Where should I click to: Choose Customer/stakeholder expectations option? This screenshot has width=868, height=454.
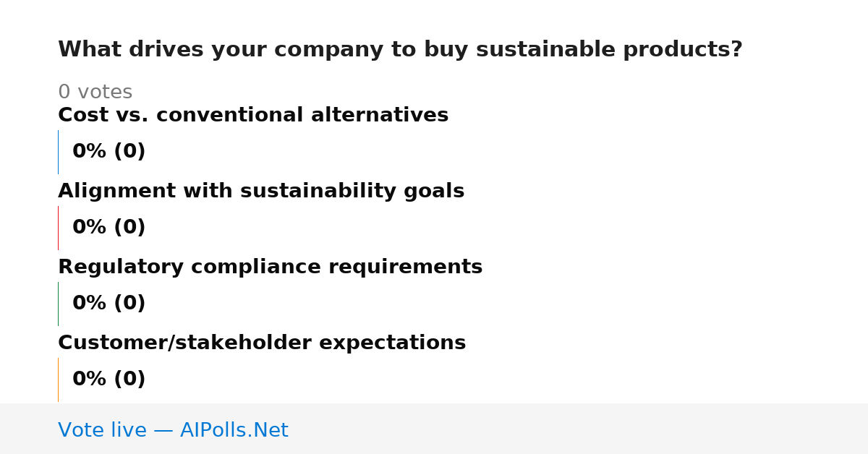point(262,343)
